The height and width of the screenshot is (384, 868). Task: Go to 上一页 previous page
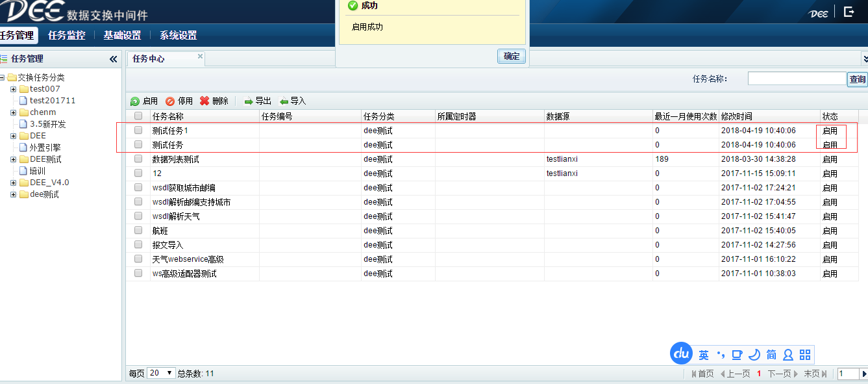point(735,374)
